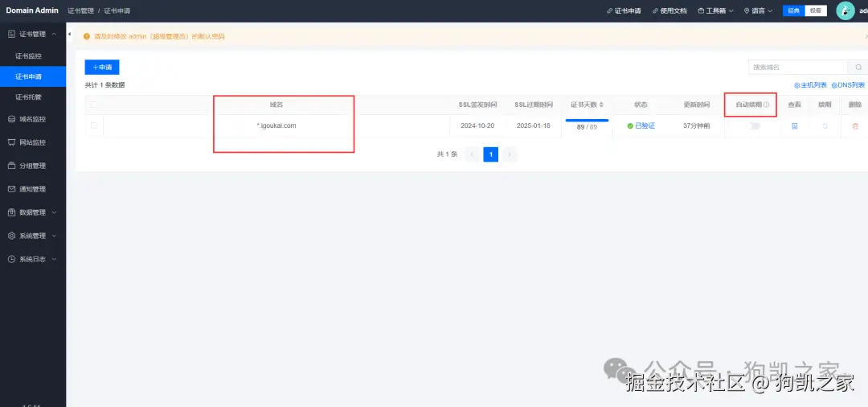868x407 pixels.
Task: Click the user avatar in header
Action: (x=845, y=10)
